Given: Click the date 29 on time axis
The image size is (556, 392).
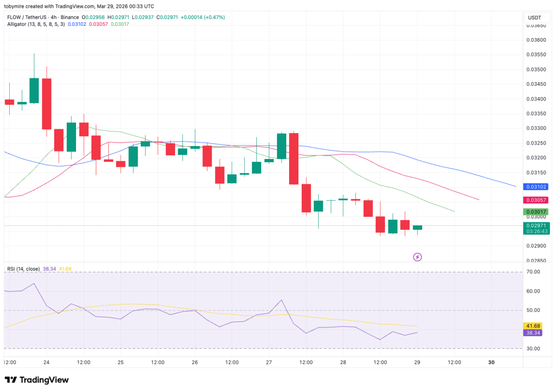Looking at the screenshot, I should click(417, 362).
